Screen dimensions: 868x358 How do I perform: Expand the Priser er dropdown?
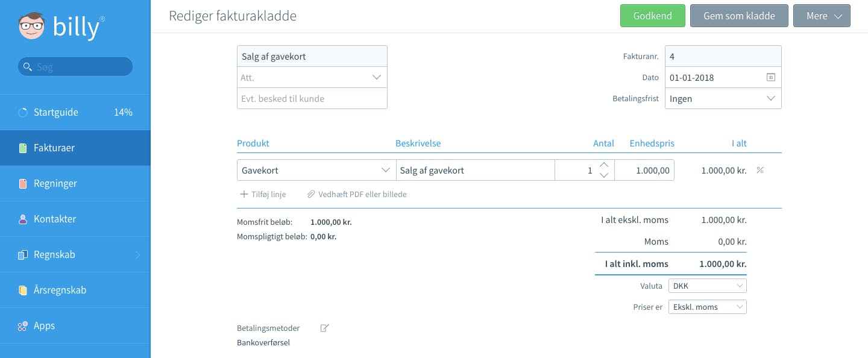[x=708, y=307]
